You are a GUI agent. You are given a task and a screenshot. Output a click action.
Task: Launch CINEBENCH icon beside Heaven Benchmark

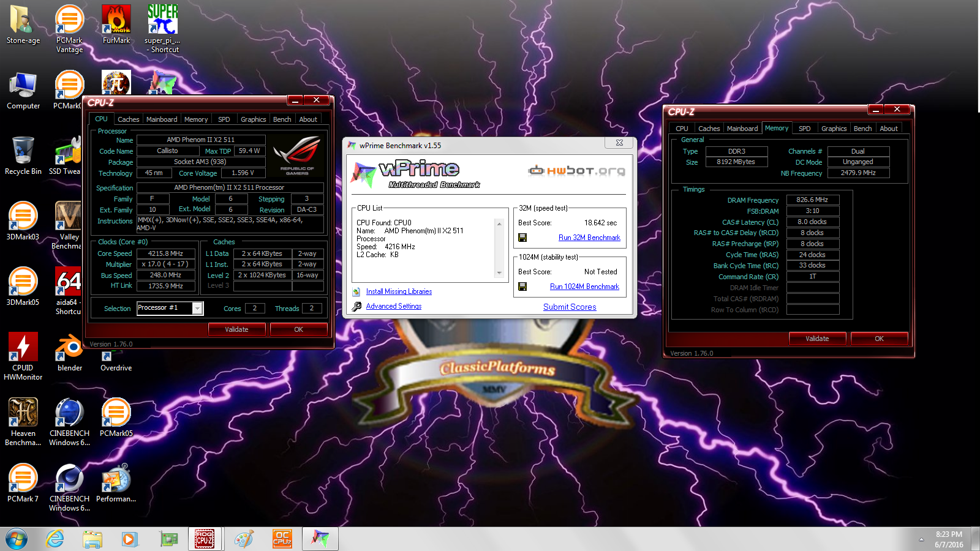click(x=69, y=422)
